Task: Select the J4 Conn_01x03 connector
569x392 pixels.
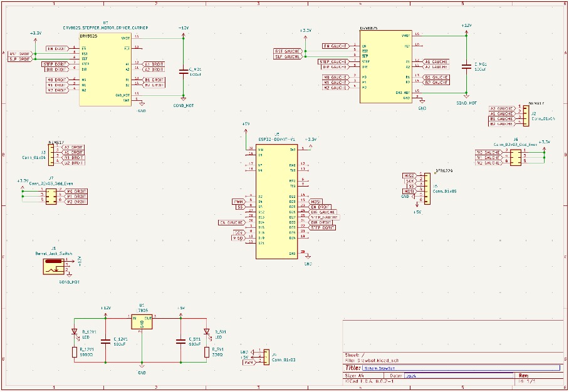Action: (266, 357)
